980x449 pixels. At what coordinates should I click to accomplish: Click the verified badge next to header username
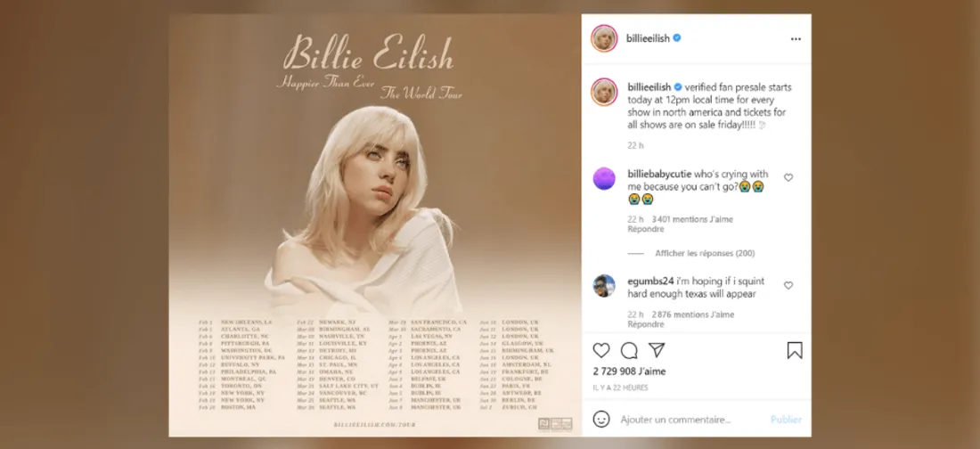pos(677,38)
